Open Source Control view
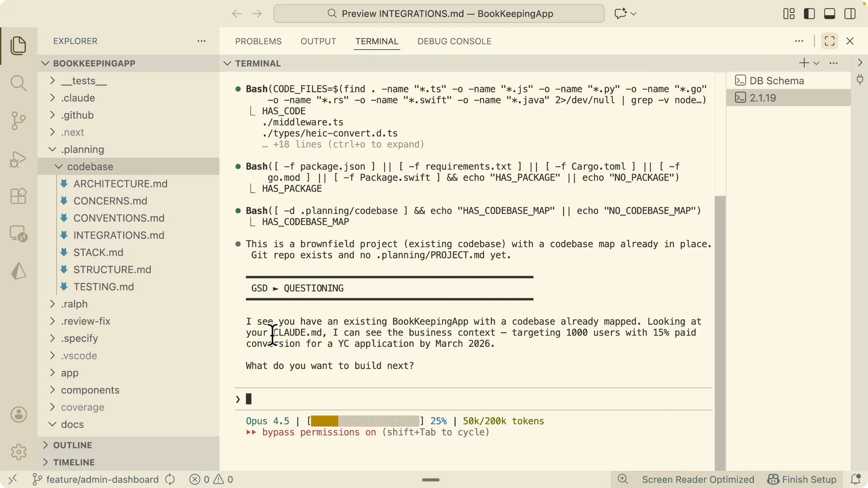The width and height of the screenshot is (868, 488). (x=18, y=121)
